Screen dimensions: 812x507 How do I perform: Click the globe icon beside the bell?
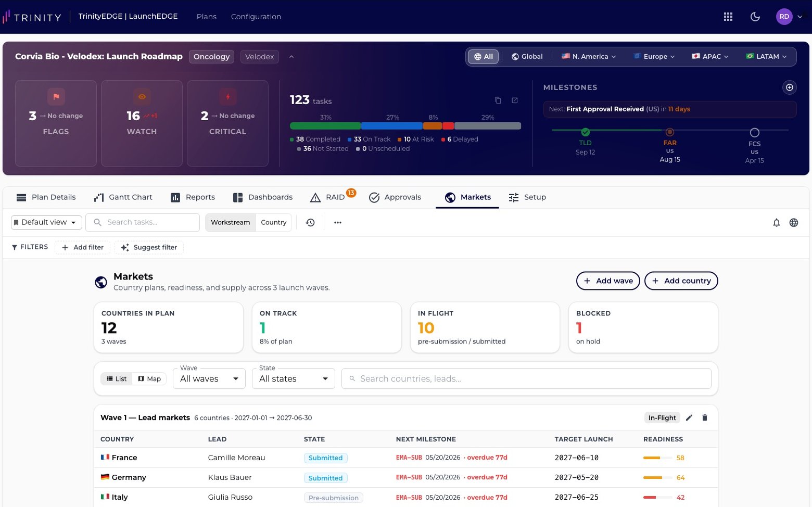click(794, 223)
